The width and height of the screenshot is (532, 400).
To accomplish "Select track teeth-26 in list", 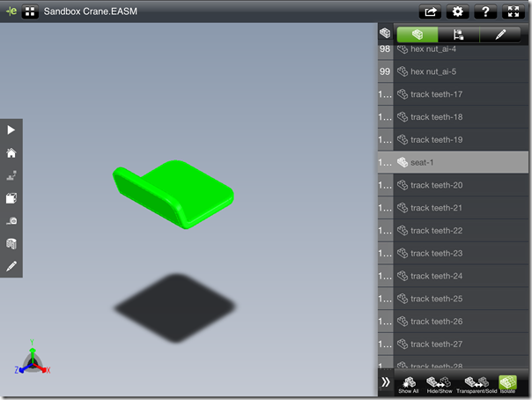I will click(x=453, y=322).
